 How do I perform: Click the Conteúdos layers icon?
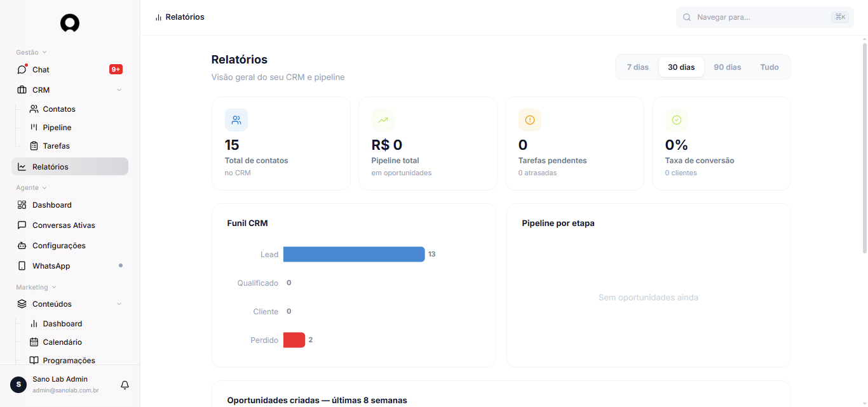(x=22, y=304)
